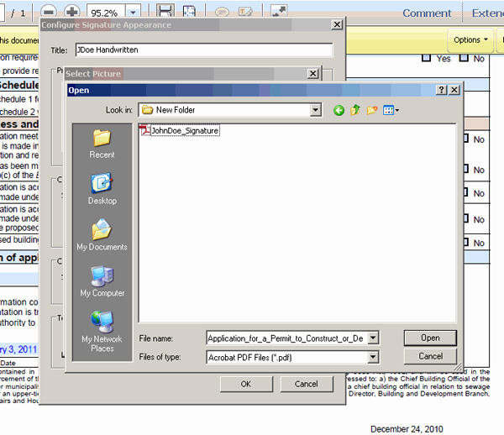This screenshot has height=435, width=504.
Task: Click the File name input field
Action: [287, 338]
